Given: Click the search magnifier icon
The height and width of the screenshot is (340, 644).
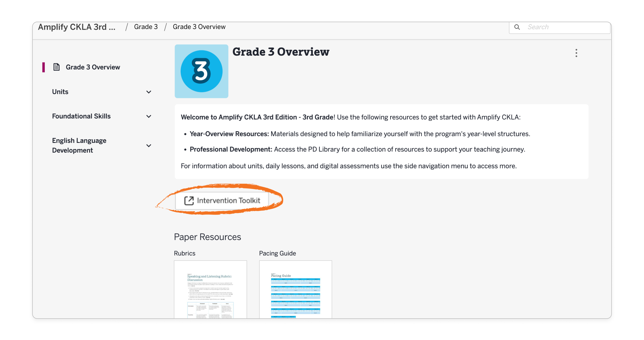Looking at the screenshot, I should (x=517, y=27).
